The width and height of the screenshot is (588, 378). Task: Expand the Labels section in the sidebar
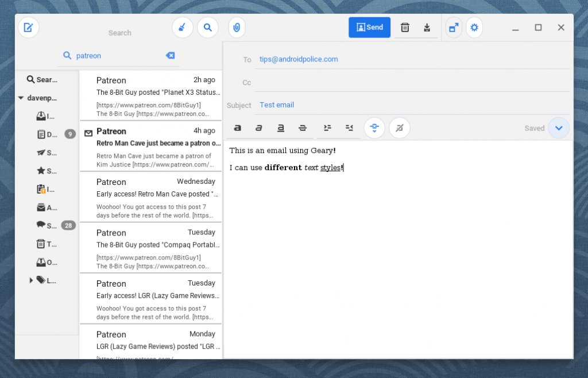[x=31, y=280]
